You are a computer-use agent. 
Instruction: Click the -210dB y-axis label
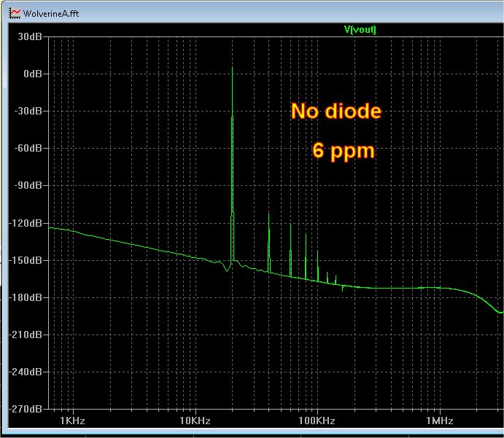pos(26,335)
